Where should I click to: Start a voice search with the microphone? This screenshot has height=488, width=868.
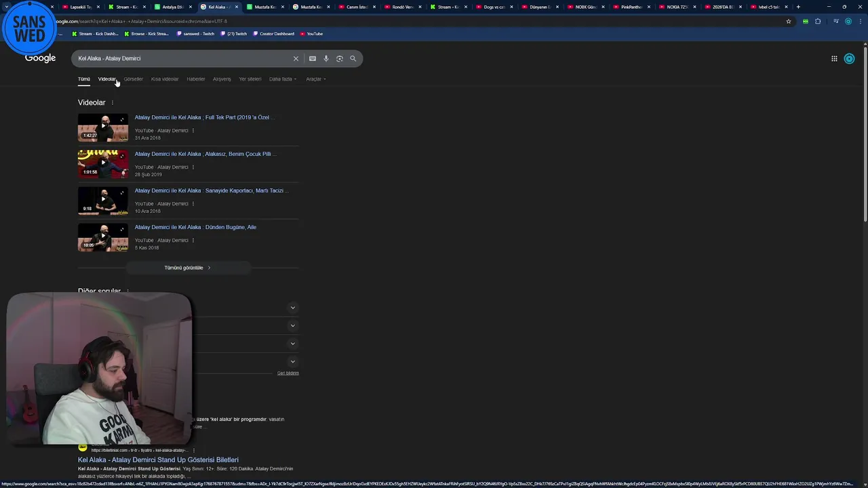pyautogui.click(x=326, y=58)
